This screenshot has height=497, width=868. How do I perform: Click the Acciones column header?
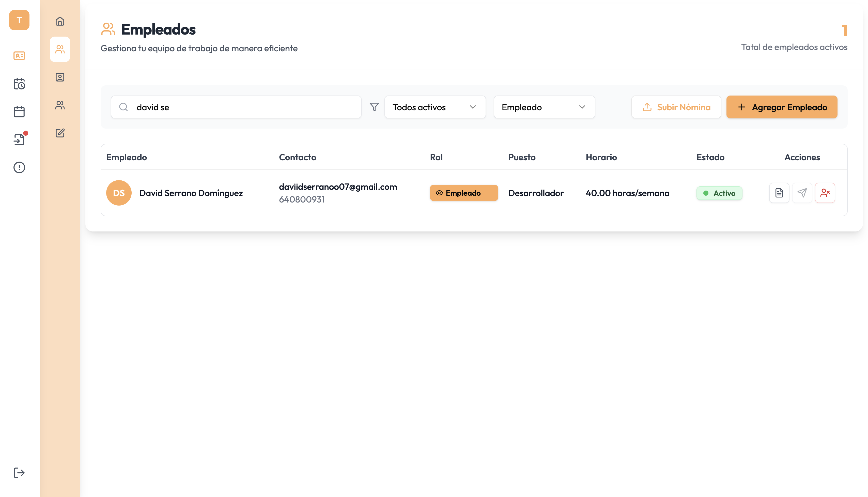(802, 157)
